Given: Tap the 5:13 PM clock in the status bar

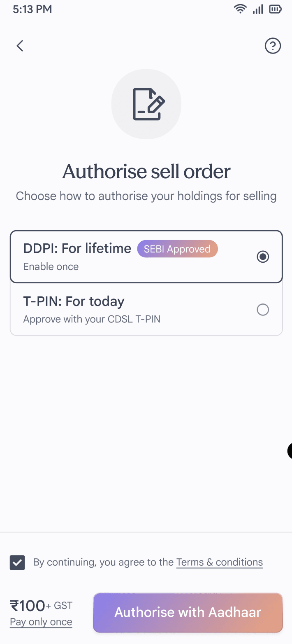Looking at the screenshot, I should [x=32, y=9].
